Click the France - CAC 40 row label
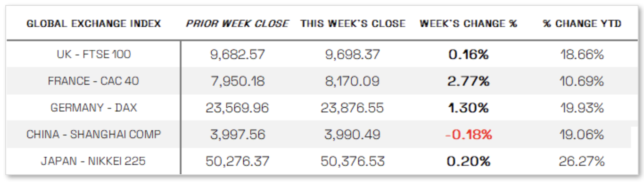The image size is (644, 182). click(93, 81)
